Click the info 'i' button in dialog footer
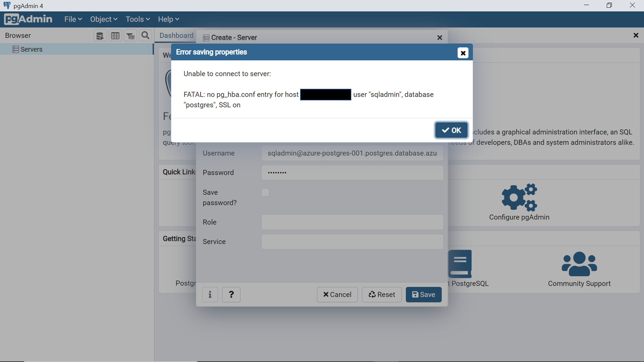 coord(210,294)
